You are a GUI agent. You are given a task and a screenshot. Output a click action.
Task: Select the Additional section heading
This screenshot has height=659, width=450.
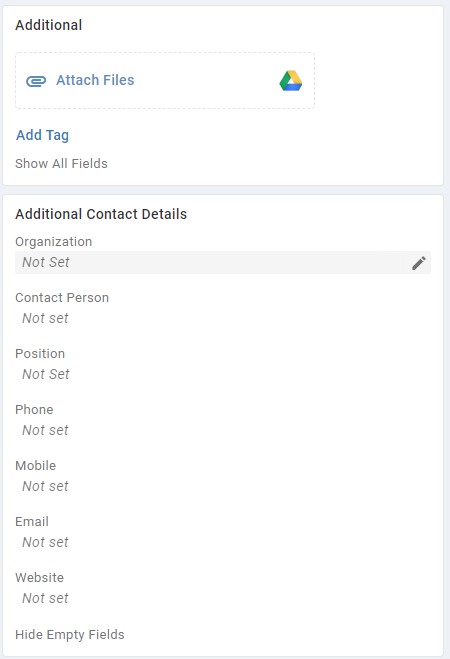pos(49,25)
